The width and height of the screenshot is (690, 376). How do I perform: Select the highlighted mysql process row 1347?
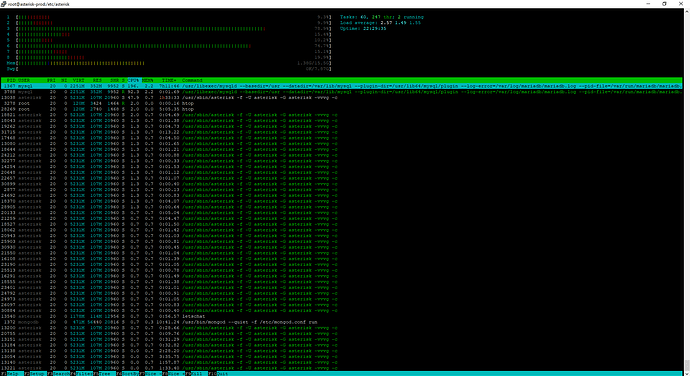341,86
